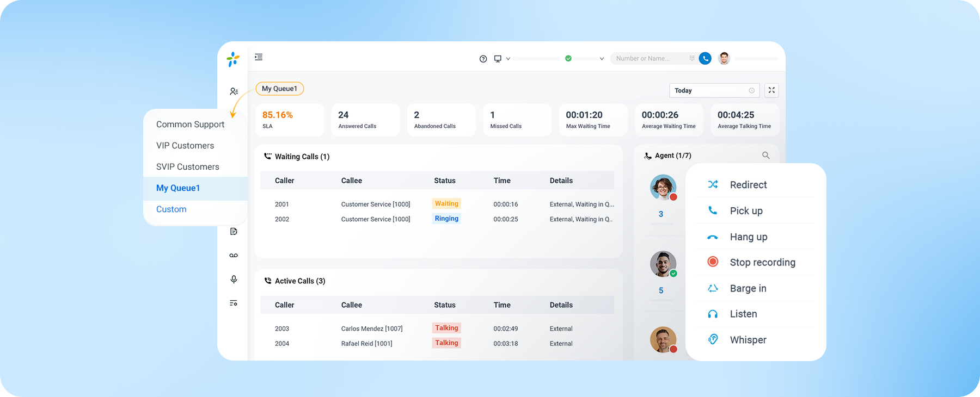Toggle fullscreen view of the queue panel
The width and height of the screenshot is (980, 397).
tap(771, 90)
